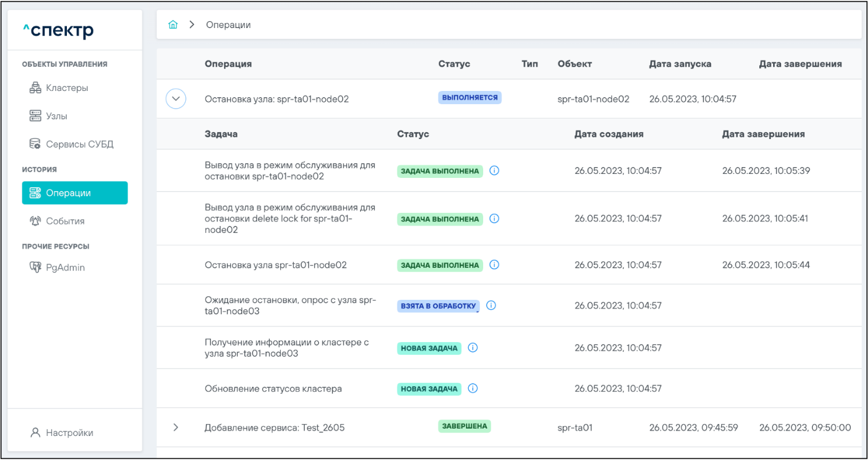Click the home icon in breadcrumb
Image resolution: width=868 pixels, height=460 pixels.
coord(173,25)
